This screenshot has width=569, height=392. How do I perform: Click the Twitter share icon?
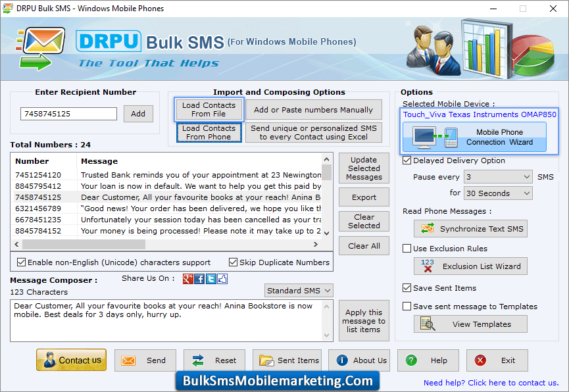point(211,279)
